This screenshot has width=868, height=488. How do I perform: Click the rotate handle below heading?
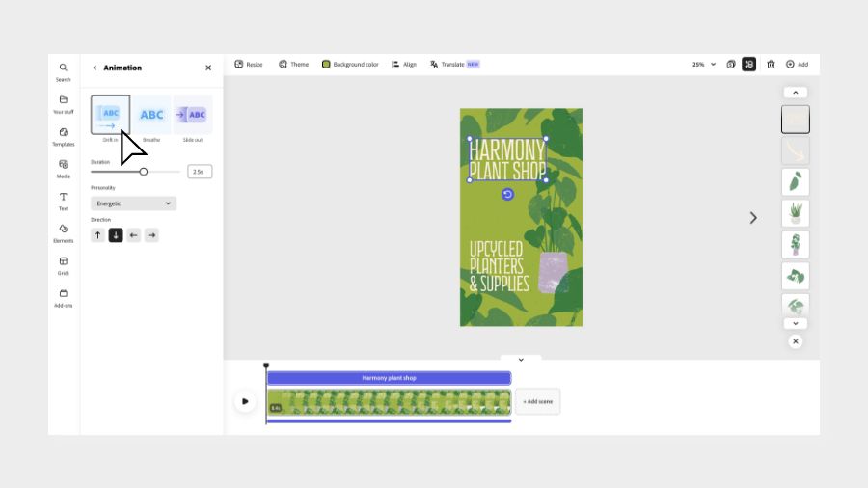click(507, 194)
